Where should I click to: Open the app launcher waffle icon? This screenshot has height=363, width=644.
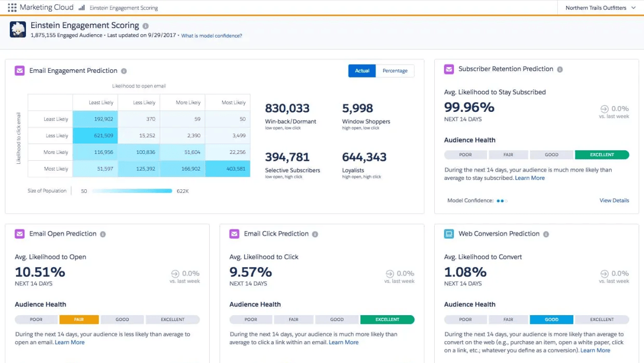[11, 7]
